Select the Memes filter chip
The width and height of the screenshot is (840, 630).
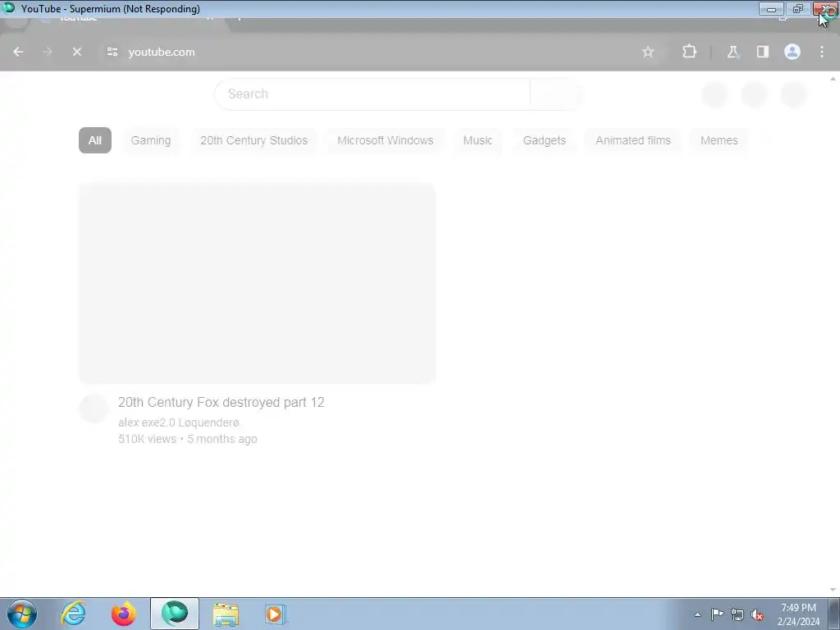pos(719,140)
